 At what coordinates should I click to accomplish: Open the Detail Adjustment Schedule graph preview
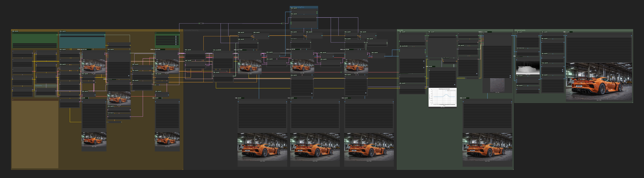[443, 97]
